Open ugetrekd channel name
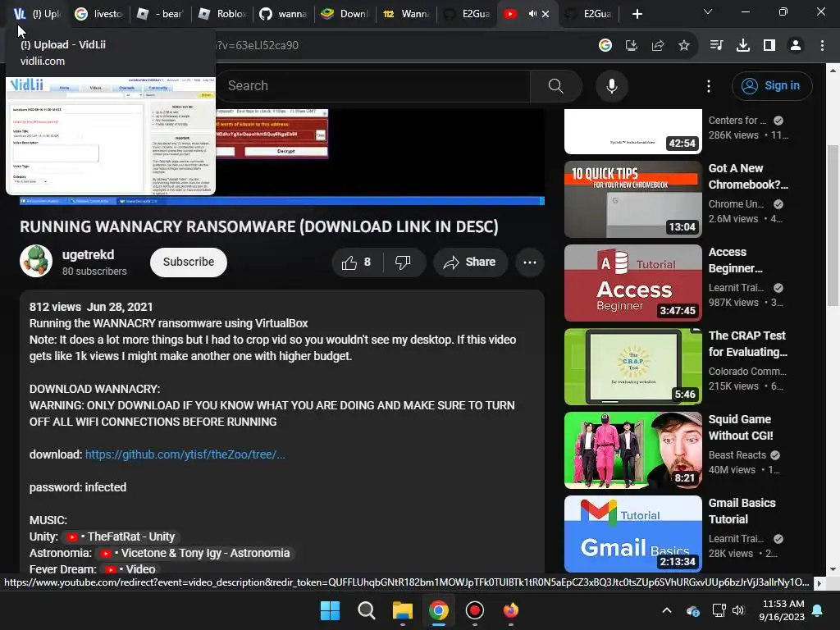 tap(88, 254)
